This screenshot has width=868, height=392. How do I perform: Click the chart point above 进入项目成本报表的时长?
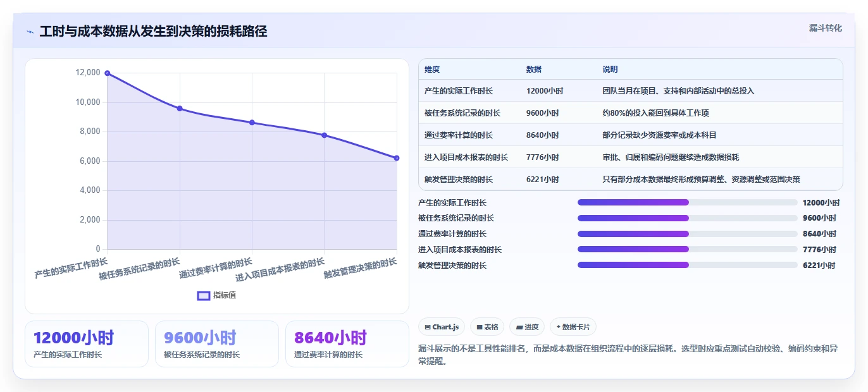click(x=325, y=135)
